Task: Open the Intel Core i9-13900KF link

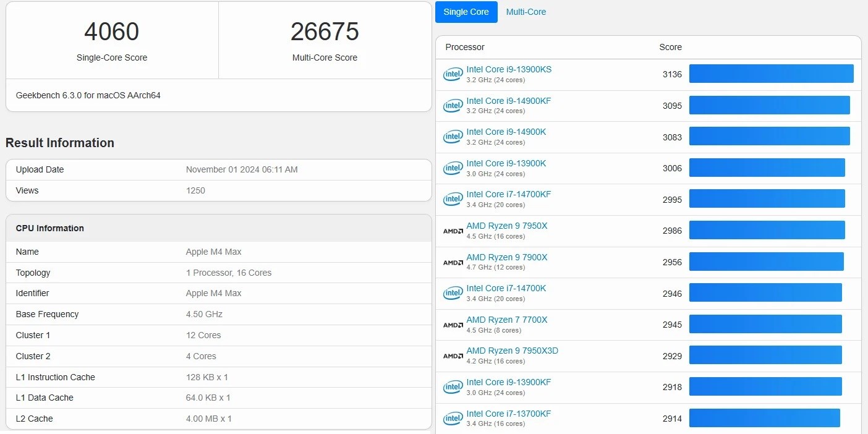Action: (508, 382)
